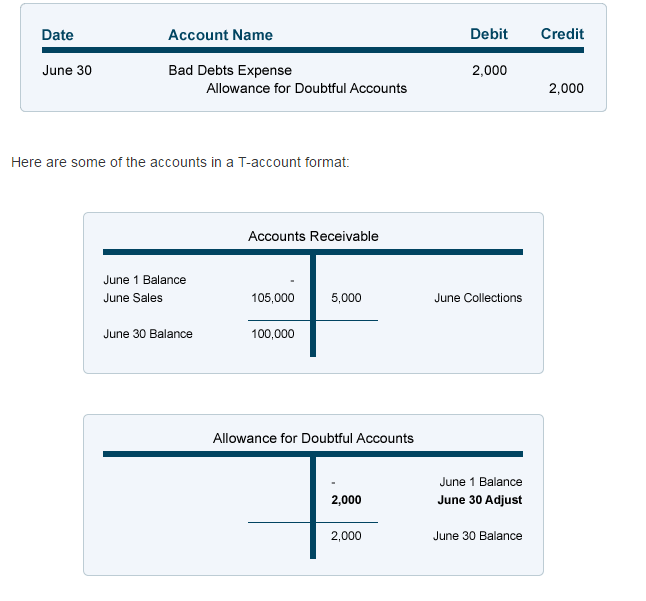Click the bold June 30 Adjust label
646x601 pixels.
click(x=480, y=500)
